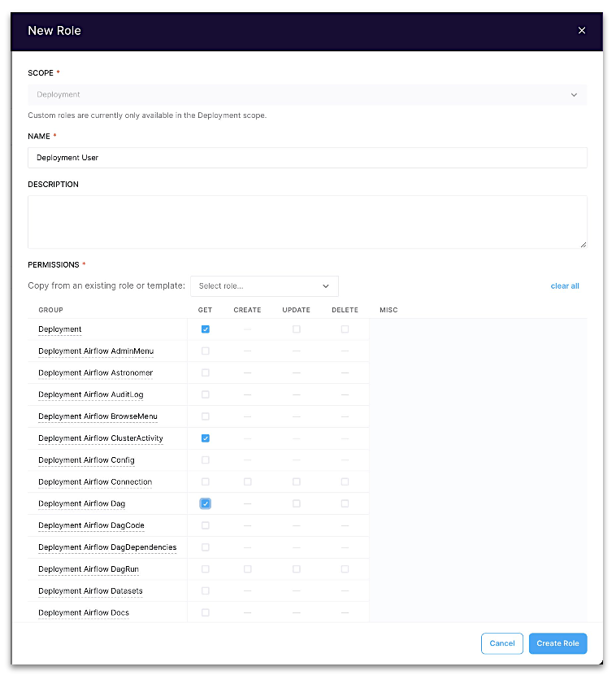Image resolution: width=616 pixels, height=684 pixels.
Task: Enable Deployment UPDATE permission checkbox
Action: (297, 329)
